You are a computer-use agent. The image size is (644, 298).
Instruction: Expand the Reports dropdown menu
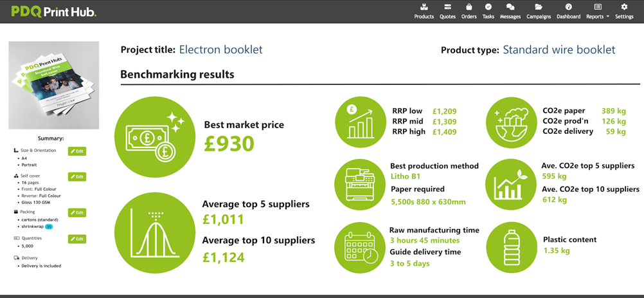click(598, 12)
